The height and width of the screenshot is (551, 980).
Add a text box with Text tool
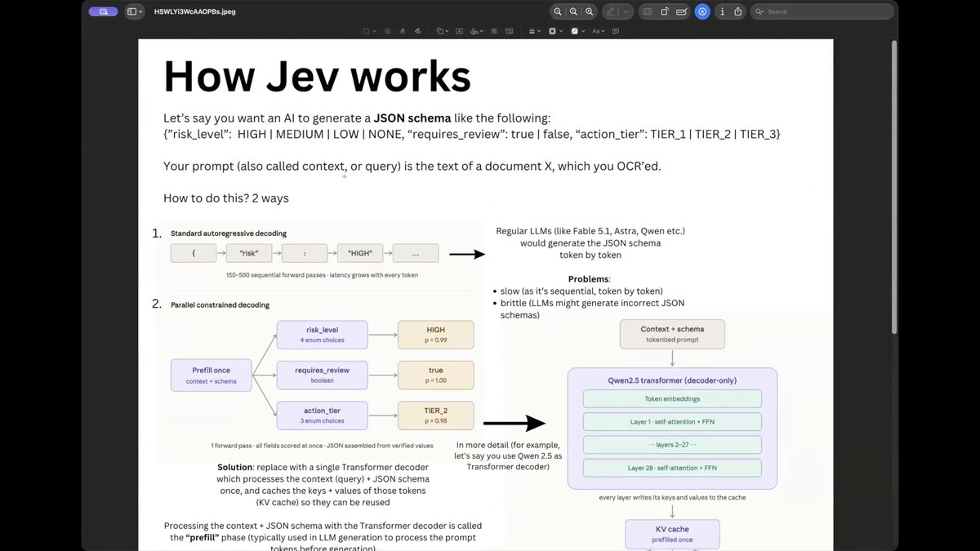(459, 31)
